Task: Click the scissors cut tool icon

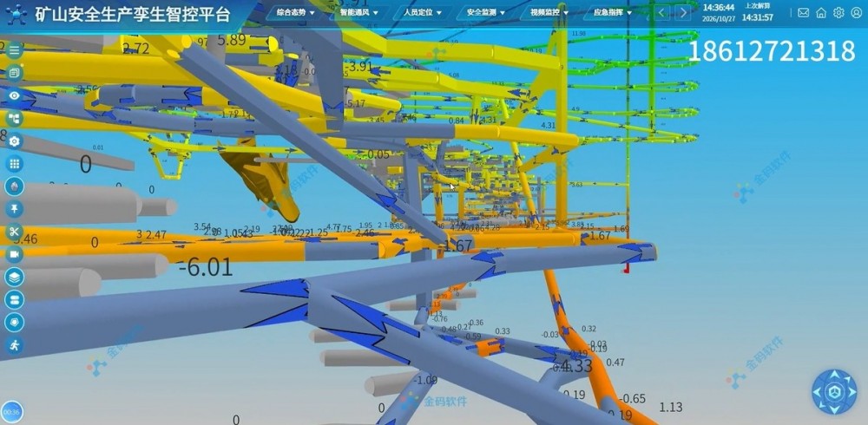Action: click(x=15, y=232)
